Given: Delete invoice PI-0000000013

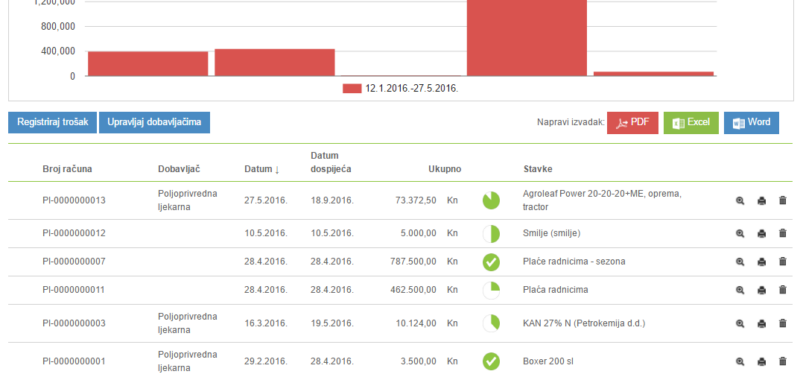Looking at the screenshot, I should 783,200.
